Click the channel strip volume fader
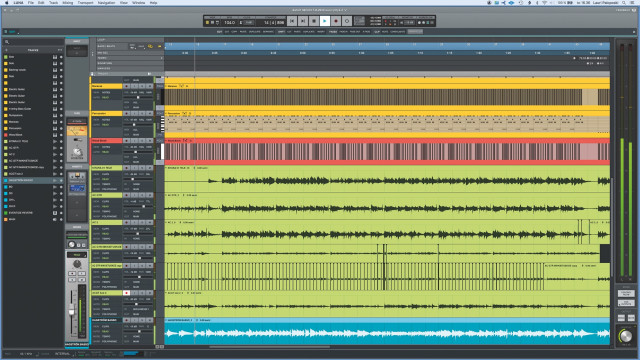640x360 pixels. click(x=71, y=312)
